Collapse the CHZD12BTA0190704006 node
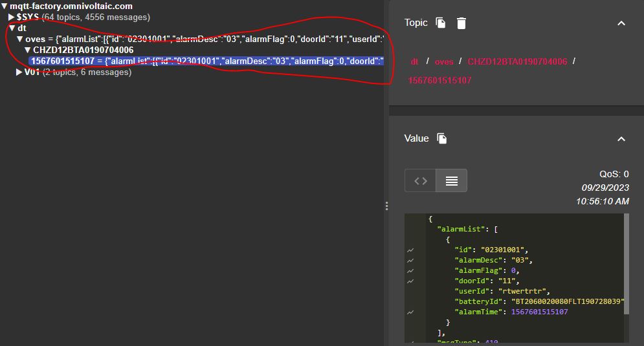This screenshot has width=644, height=346. point(28,50)
